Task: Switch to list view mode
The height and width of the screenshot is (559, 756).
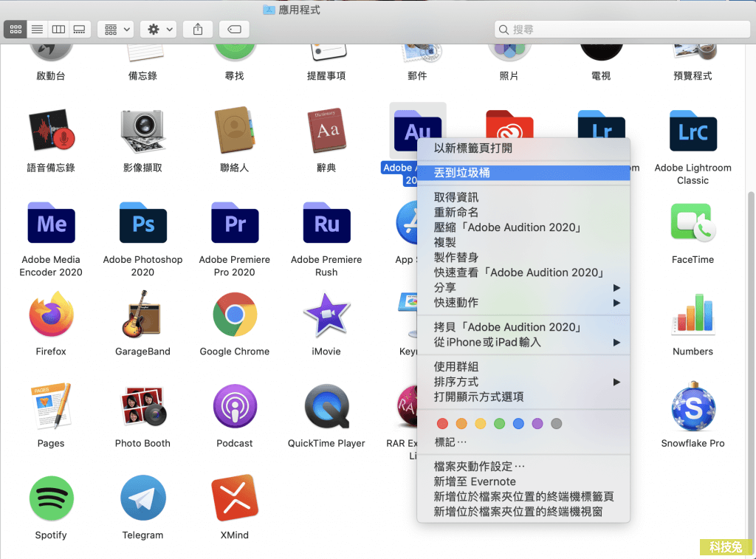Action: [37, 30]
